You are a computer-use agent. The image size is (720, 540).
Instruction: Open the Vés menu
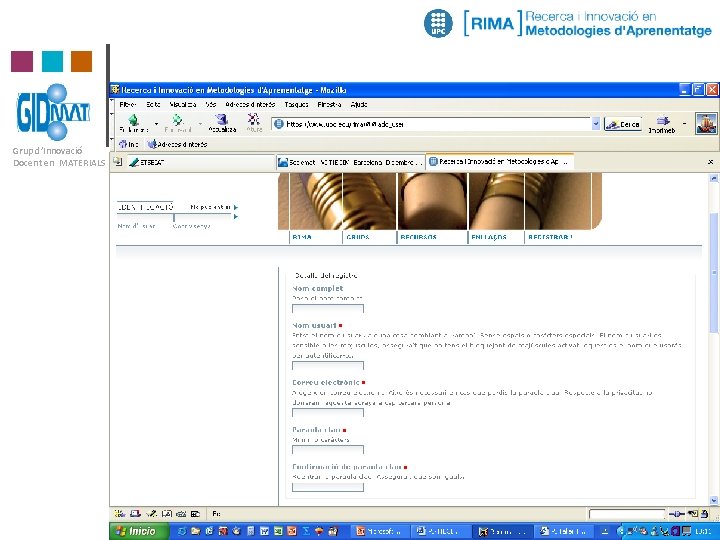[211, 104]
